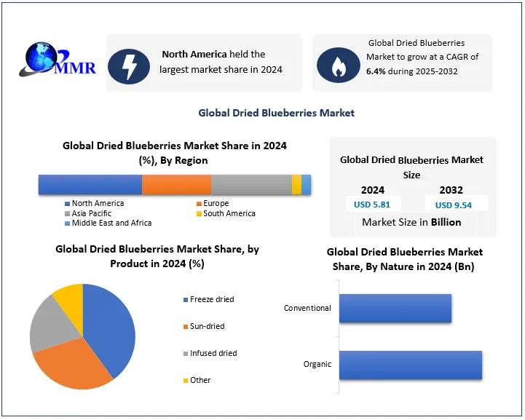Screen dimensions: 525x420
Task: Click the USD 5.81 value box
Action: [x=373, y=205]
